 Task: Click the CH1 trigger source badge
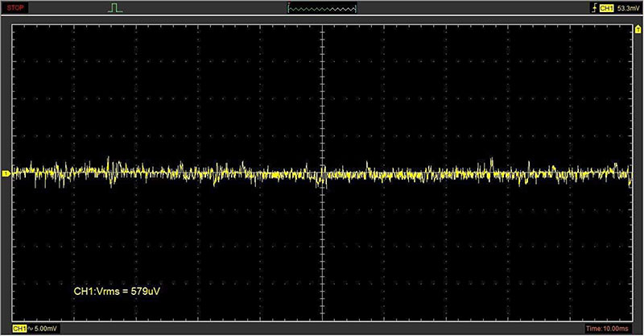click(606, 8)
